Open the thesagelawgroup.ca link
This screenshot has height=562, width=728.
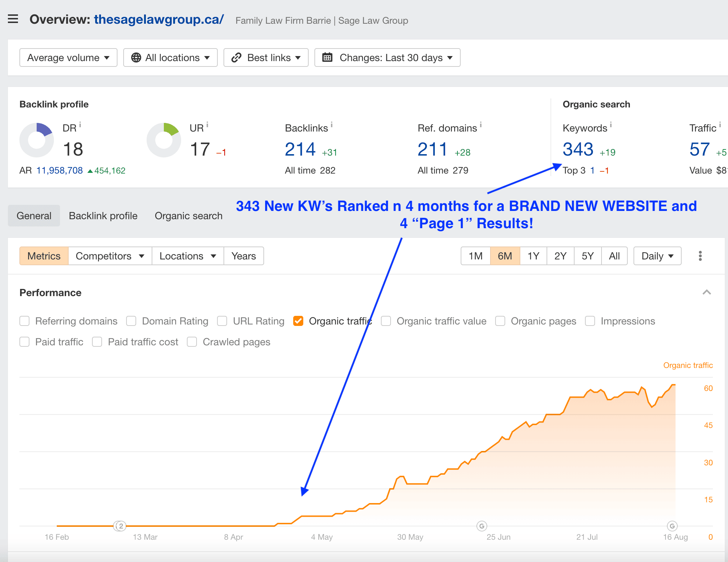point(159,19)
